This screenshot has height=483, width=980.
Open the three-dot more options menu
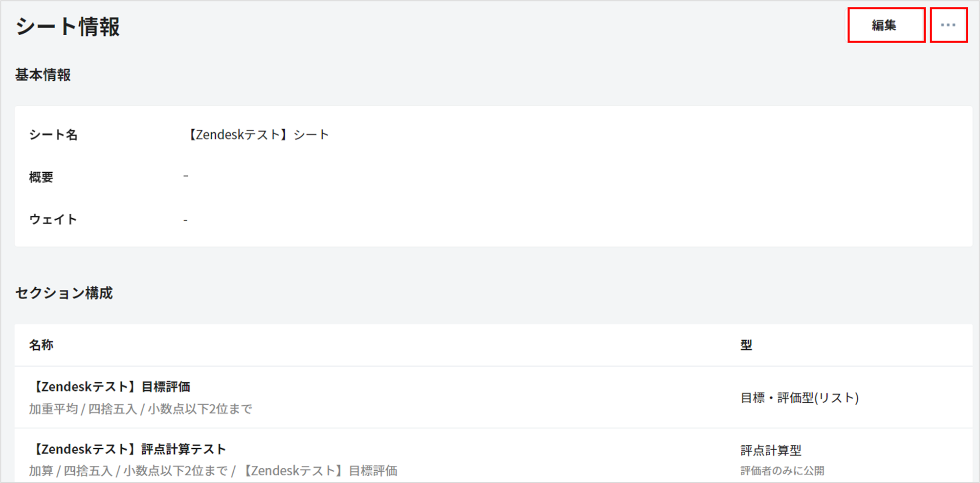tap(948, 25)
